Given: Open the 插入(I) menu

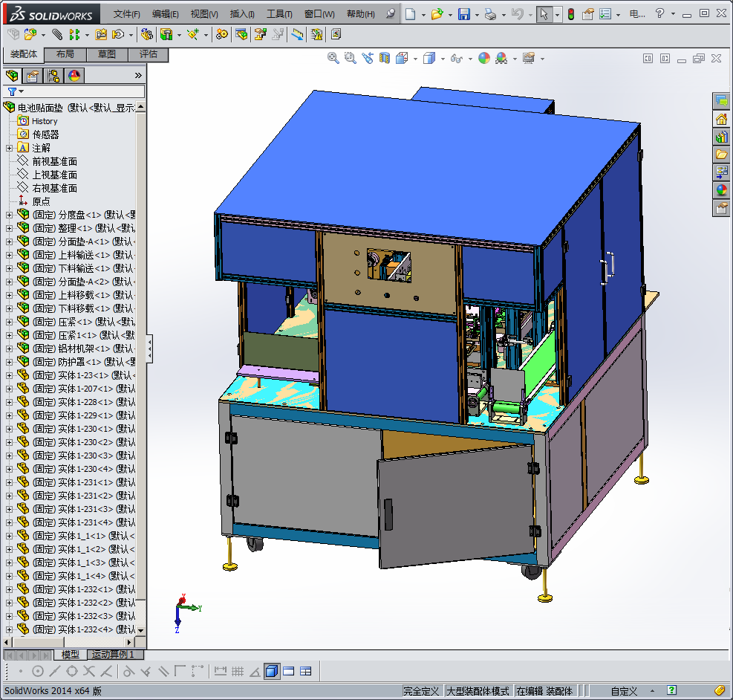Looking at the screenshot, I should tap(242, 14).
